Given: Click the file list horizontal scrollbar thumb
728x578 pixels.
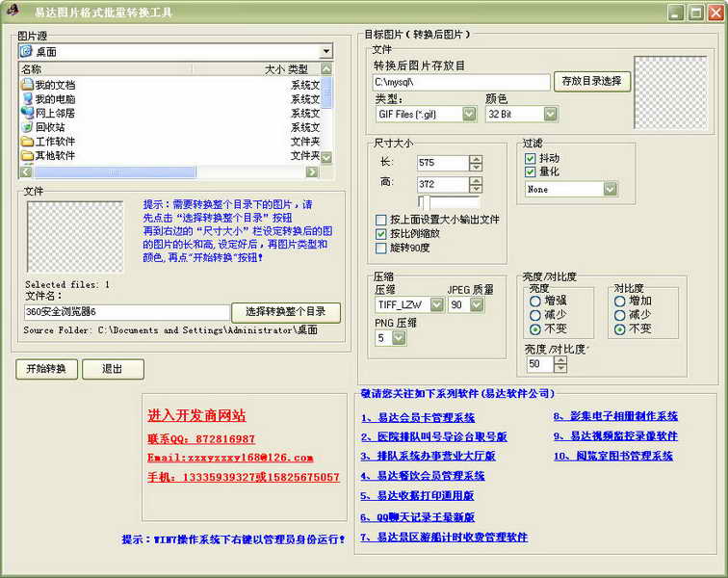Looking at the screenshot, I should 115,172.
